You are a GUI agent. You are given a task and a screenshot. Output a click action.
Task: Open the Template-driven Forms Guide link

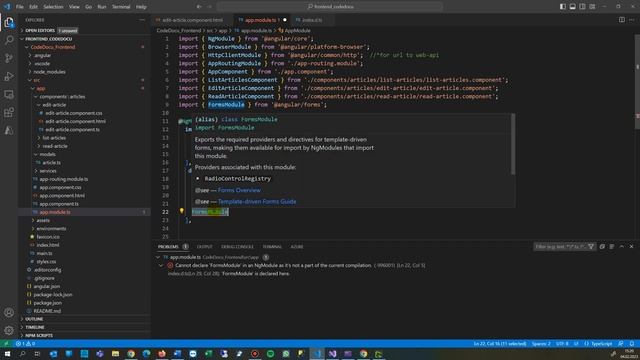coord(257,201)
